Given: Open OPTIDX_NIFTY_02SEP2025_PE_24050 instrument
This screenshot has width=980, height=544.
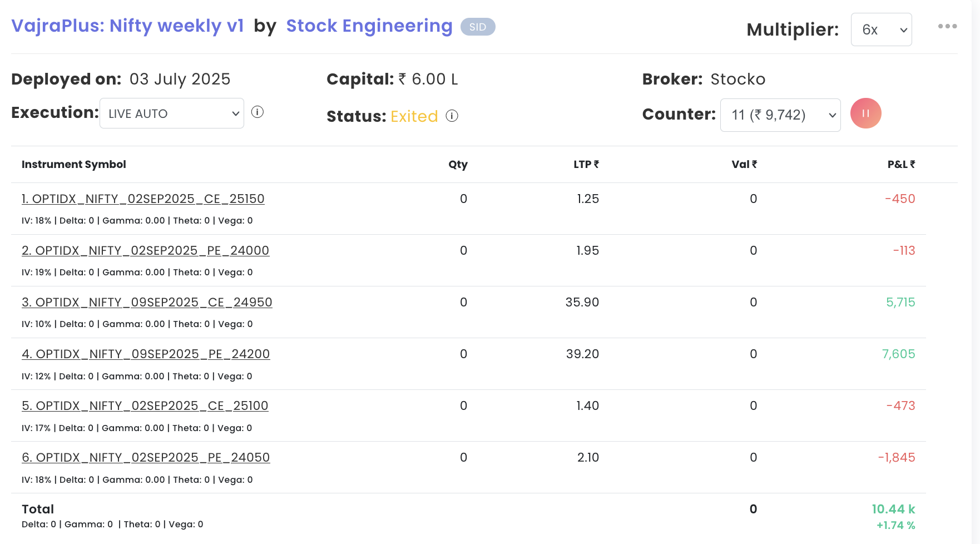Looking at the screenshot, I should (x=146, y=457).
